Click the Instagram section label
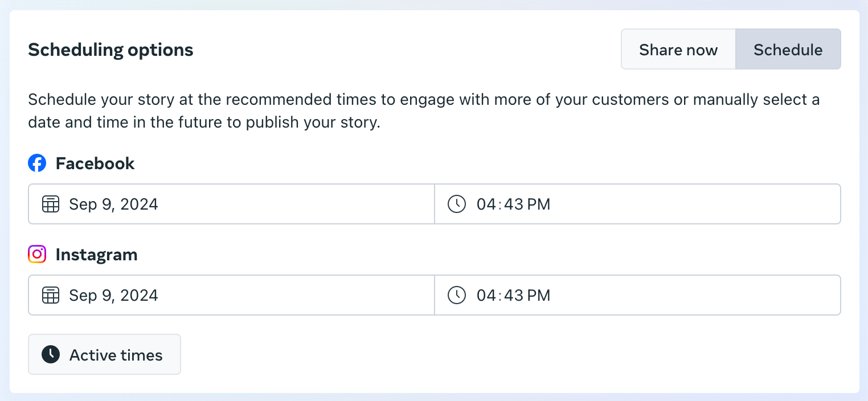This screenshot has width=868, height=401. point(96,254)
